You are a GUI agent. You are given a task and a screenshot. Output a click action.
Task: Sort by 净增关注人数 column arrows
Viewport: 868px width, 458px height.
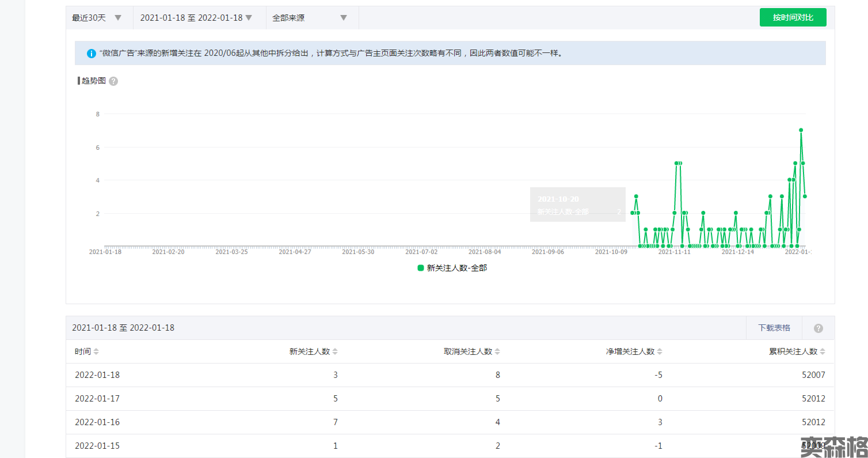[660, 352]
